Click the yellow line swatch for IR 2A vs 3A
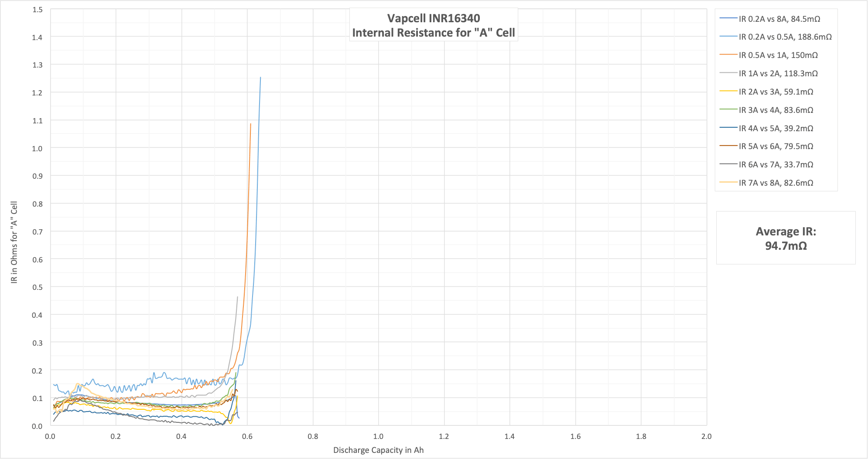The width and height of the screenshot is (868, 459). (728, 92)
